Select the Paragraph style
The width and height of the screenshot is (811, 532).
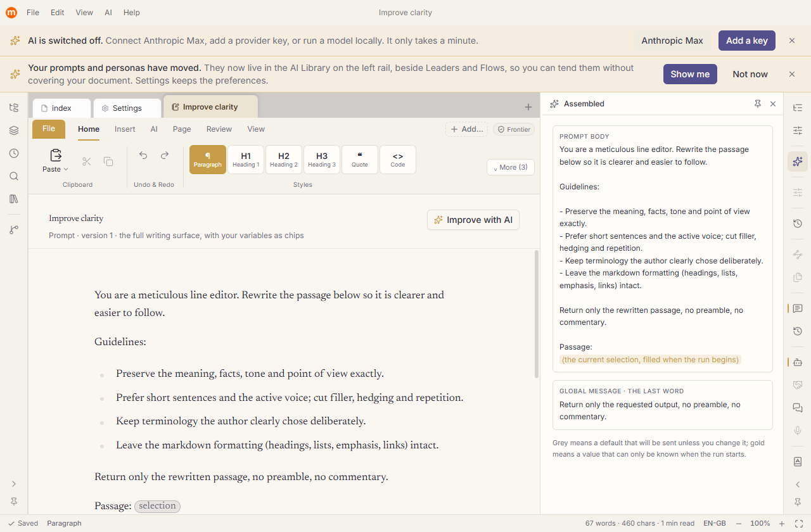(x=208, y=160)
